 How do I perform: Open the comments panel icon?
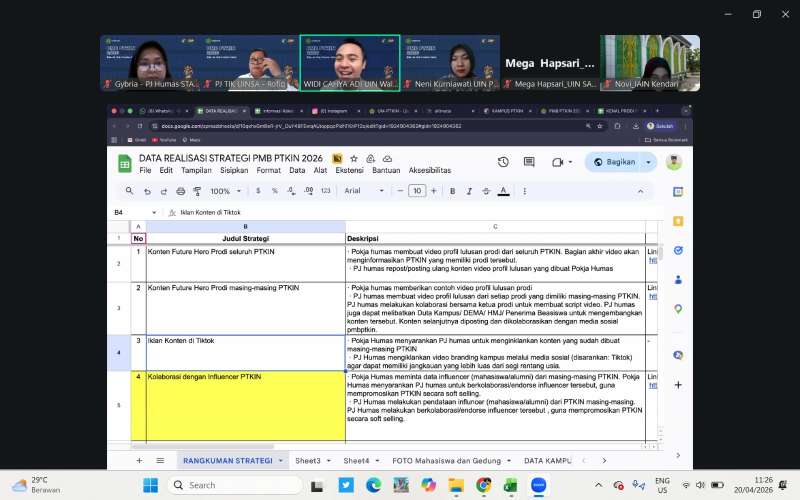(x=529, y=162)
